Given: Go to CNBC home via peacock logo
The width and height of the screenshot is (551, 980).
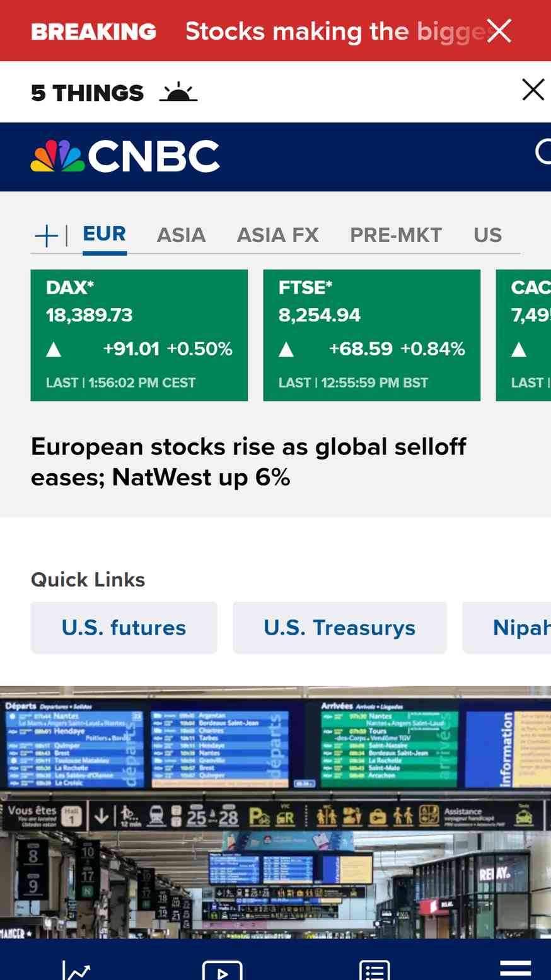Looking at the screenshot, I should [125, 156].
